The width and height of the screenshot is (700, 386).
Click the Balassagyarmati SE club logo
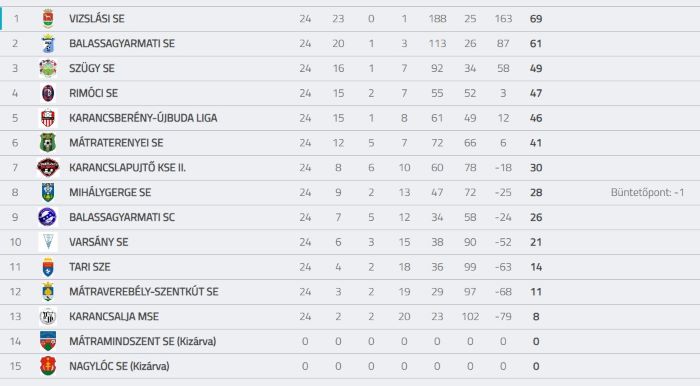coord(48,44)
